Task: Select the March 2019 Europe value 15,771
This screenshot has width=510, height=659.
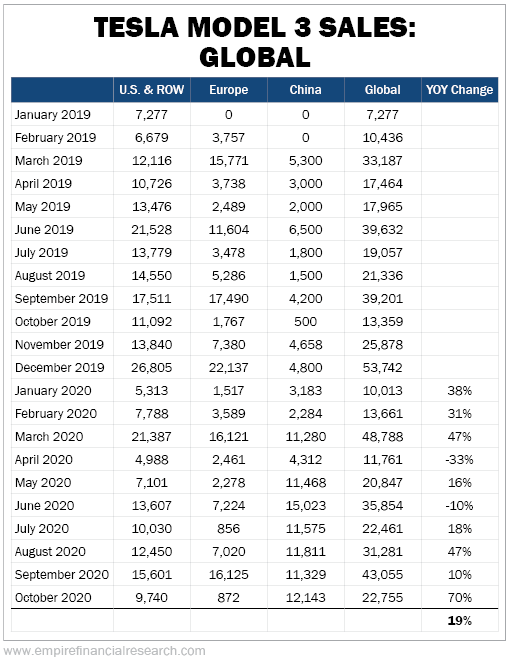Action: [x=229, y=161]
